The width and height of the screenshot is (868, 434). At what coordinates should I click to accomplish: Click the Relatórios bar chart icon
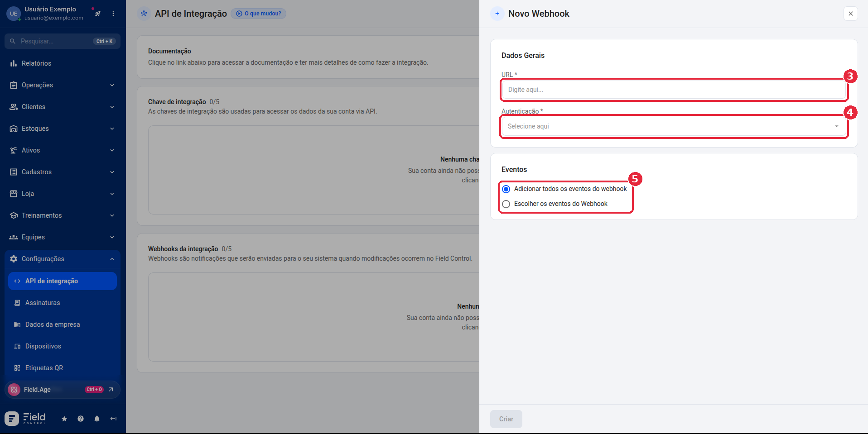point(14,63)
